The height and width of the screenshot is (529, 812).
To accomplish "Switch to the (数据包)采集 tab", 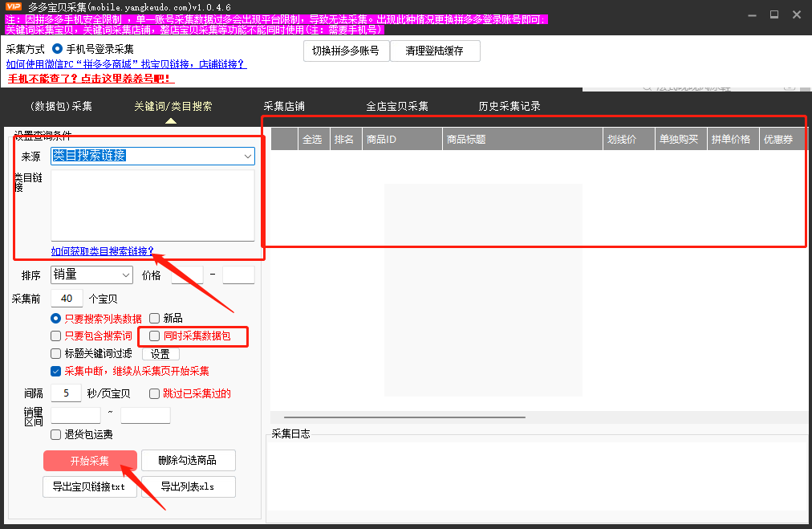I will pyautogui.click(x=61, y=106).
